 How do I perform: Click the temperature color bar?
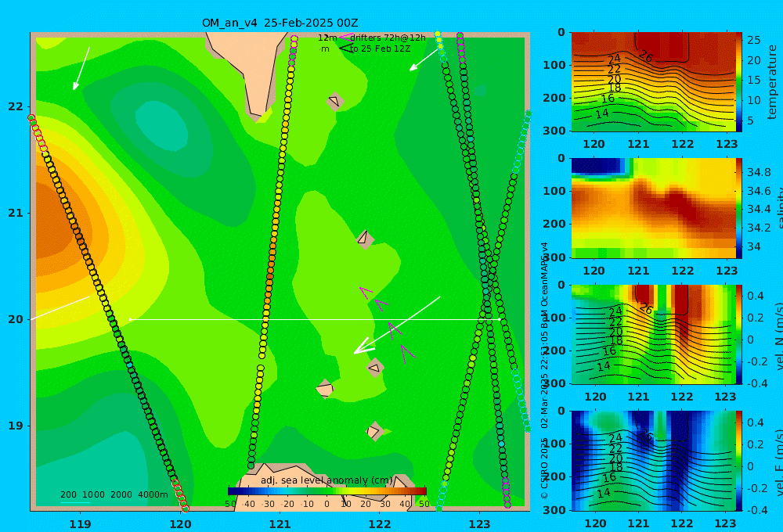[x=739, y=82]
